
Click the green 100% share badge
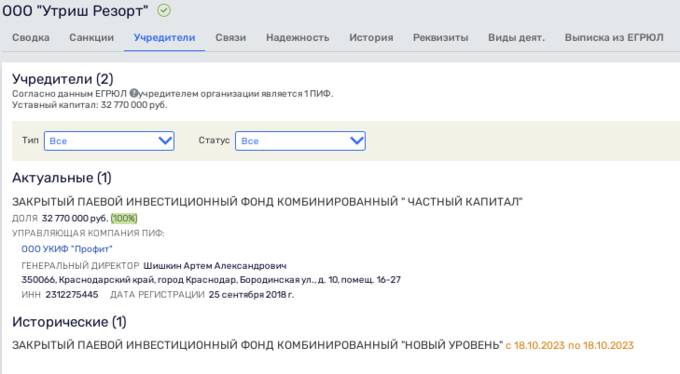pos(124,218)
